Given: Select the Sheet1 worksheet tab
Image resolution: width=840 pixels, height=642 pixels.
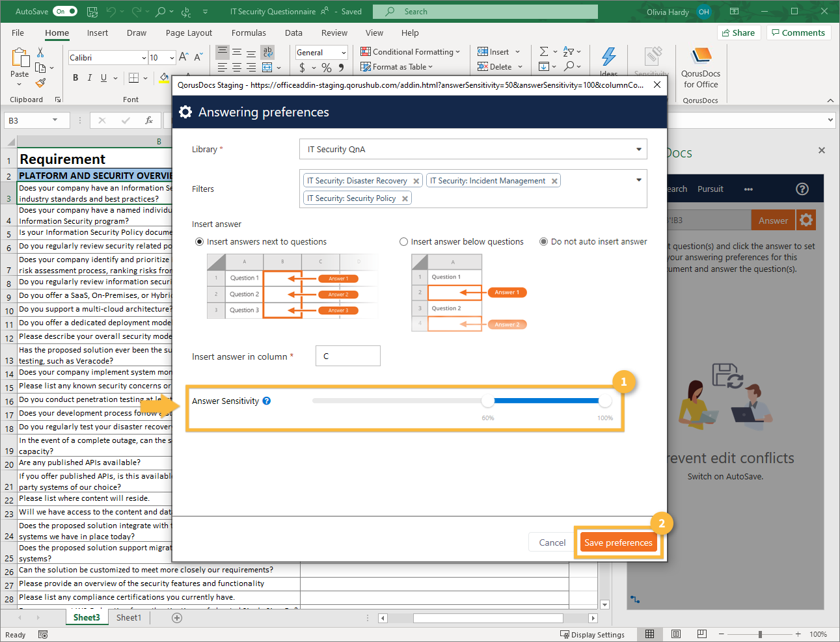Looking at the screenshot, I should click(129, 618).
